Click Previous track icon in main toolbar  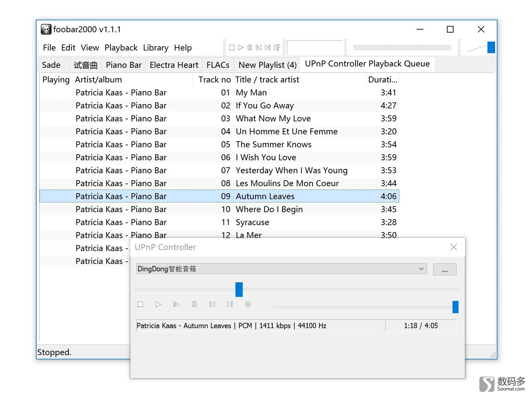tap(259, 48)
